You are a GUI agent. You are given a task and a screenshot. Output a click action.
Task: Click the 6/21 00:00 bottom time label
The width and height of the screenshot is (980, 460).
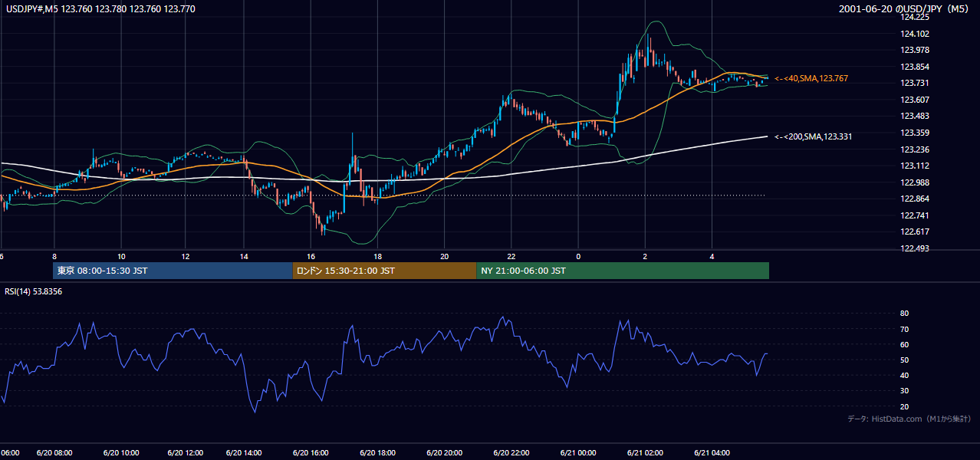(579, 453)
